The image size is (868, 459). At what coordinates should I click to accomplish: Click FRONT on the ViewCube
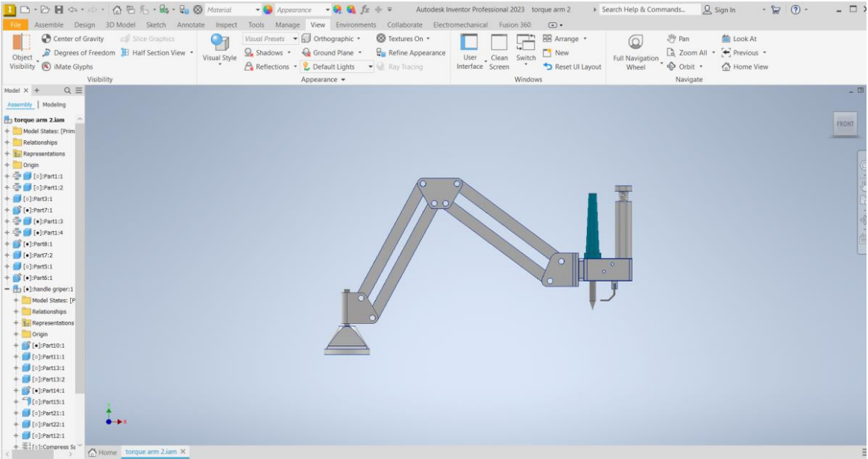(x=844, y=125)
